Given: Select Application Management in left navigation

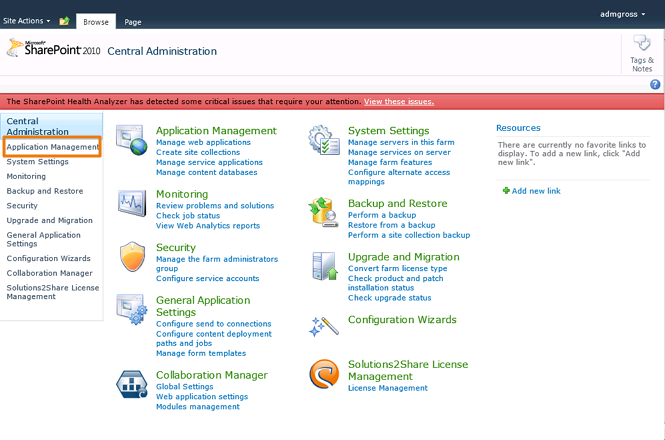Looking at the screenshot, I should [52, 147].
